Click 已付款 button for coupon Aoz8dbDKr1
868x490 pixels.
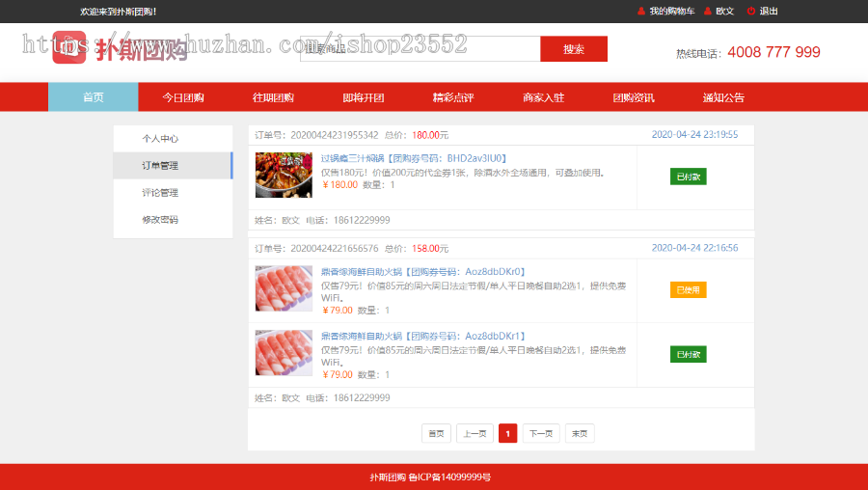pos(688,354)
